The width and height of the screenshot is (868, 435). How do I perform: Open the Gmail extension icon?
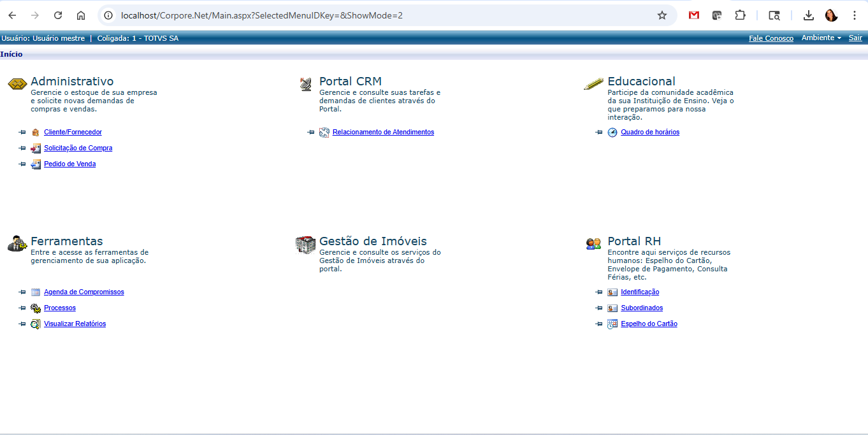coord(694,15)
